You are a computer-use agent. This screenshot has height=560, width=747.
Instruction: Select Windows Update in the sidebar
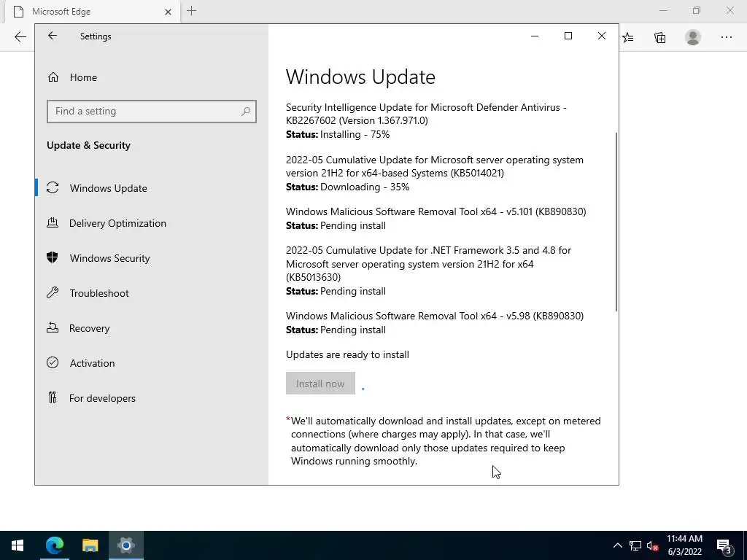pos(152,188)
